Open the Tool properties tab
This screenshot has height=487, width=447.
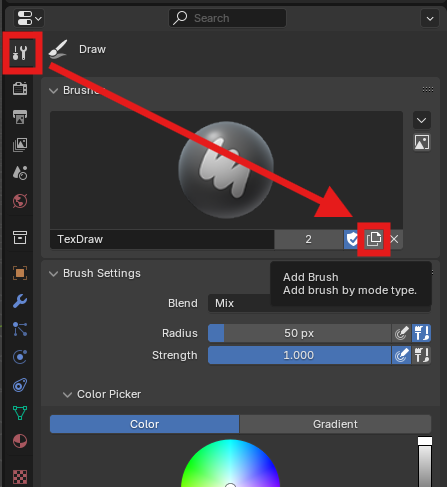coord(20,53)
